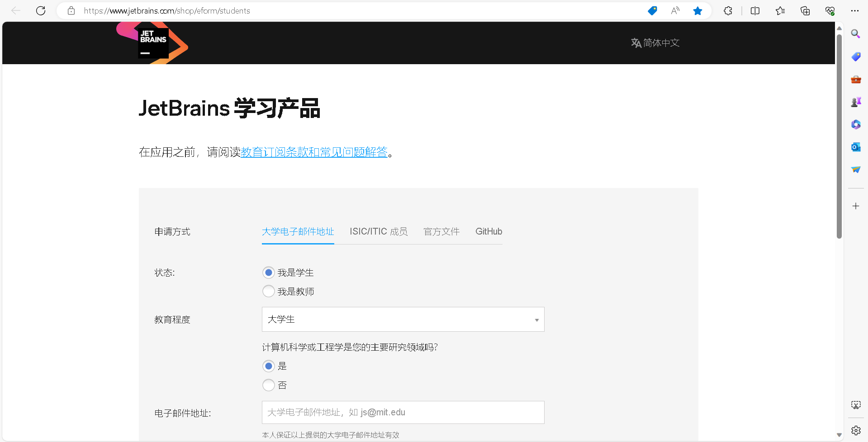This screenshot has width=868, height=442.
Task: Toggle the favorites star for this page
Action: click(x=697, y=11)
